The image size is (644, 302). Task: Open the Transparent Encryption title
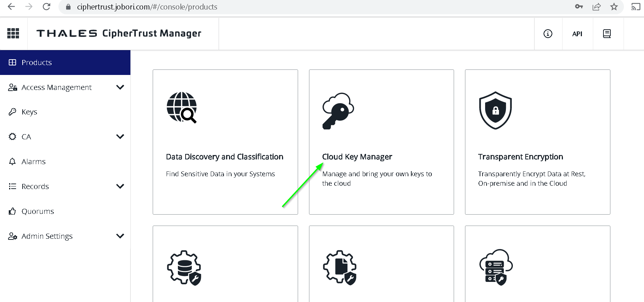(x=521, y=157)
